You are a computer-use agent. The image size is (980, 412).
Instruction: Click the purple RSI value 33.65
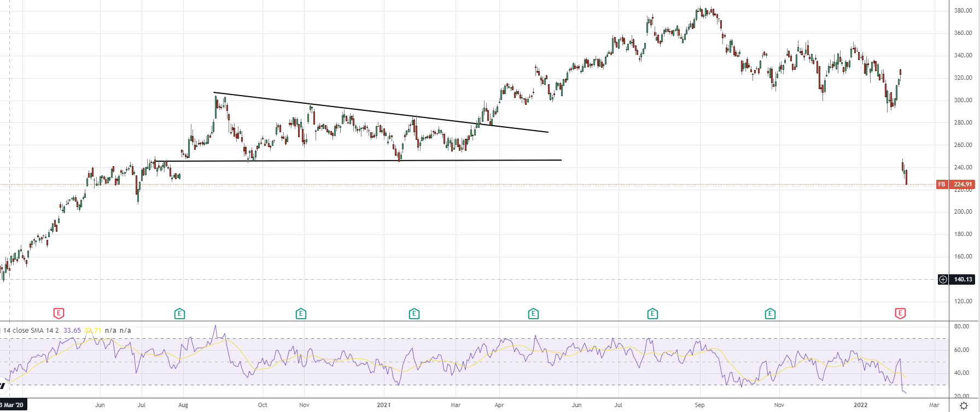[x=72, y=330]
